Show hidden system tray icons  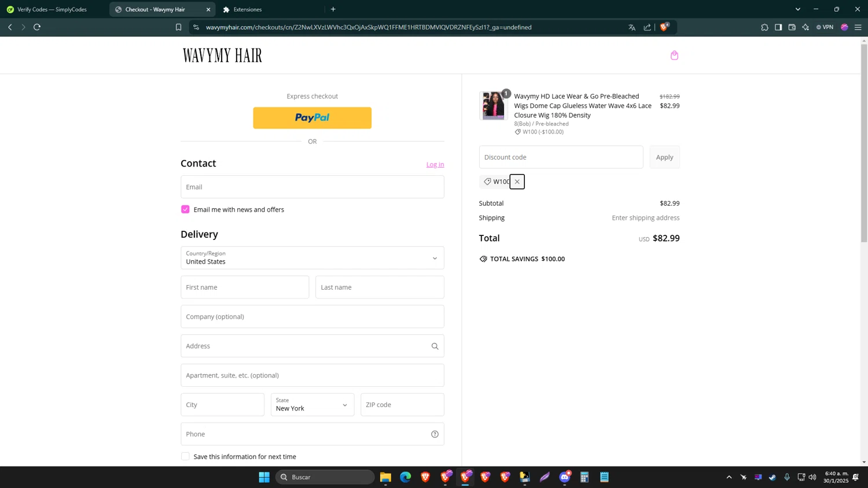click(x=729, y=477)
